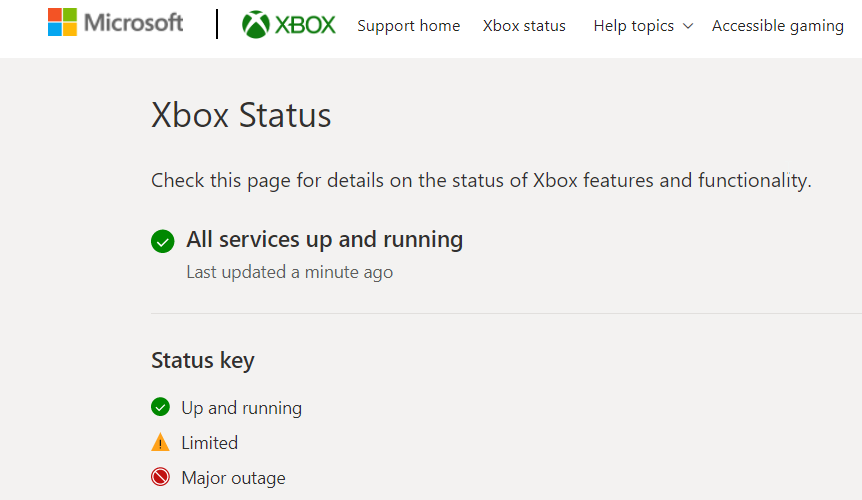This screenshot has height=500, width=862.
Task: Click the red Major outage icon
Action: [160, 477]
